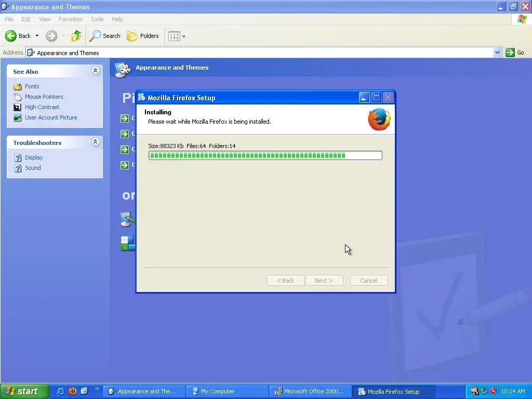532x399 pixels.
Task: Open the Fonts link
Action: [x=32, y=86]
